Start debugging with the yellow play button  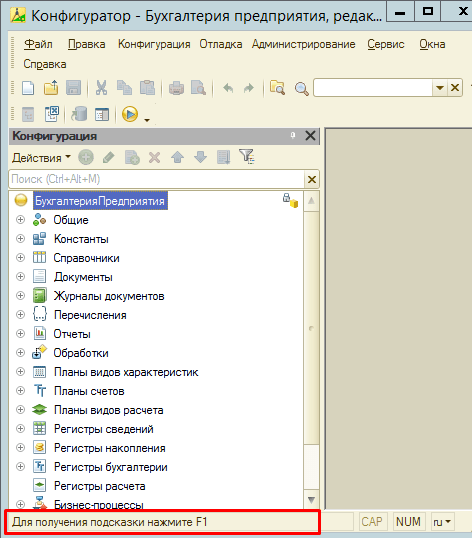[130, 114]
